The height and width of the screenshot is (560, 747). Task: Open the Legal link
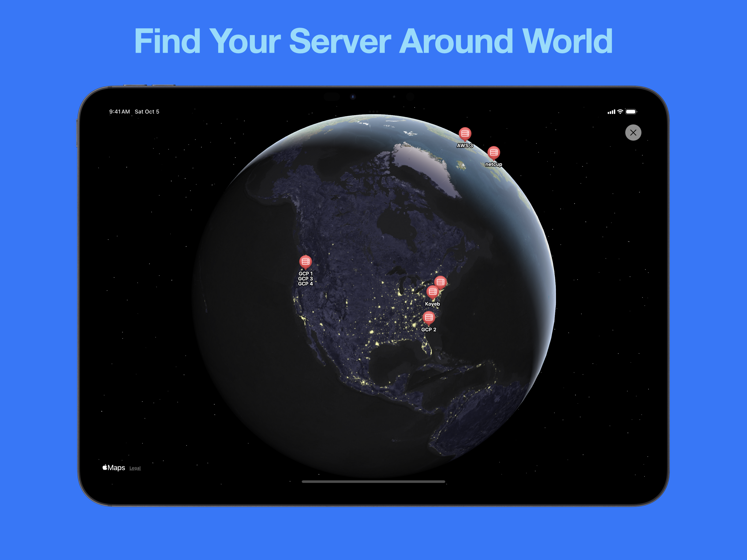pyautogui.click(x=135, y=468)
